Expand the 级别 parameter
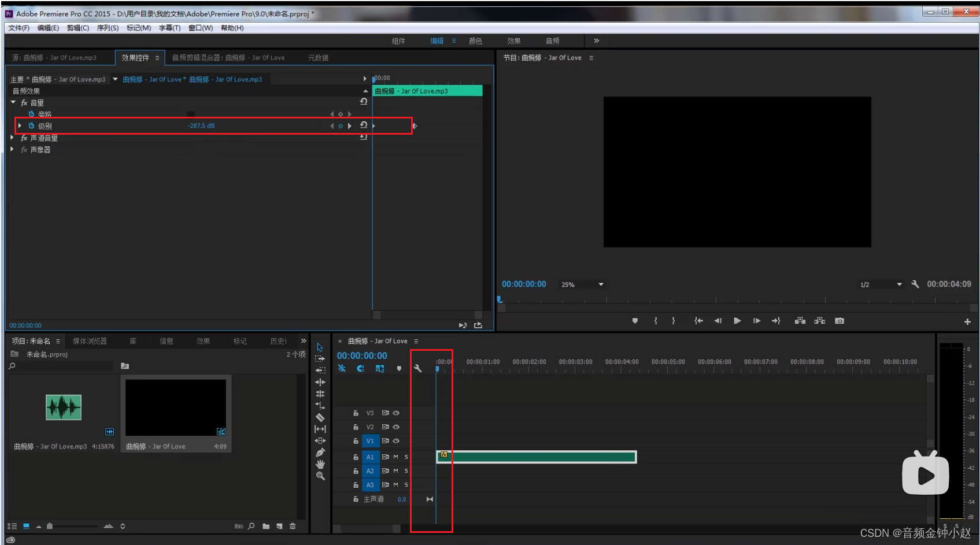This screenshot has height=545, width=980. point(20,125)
